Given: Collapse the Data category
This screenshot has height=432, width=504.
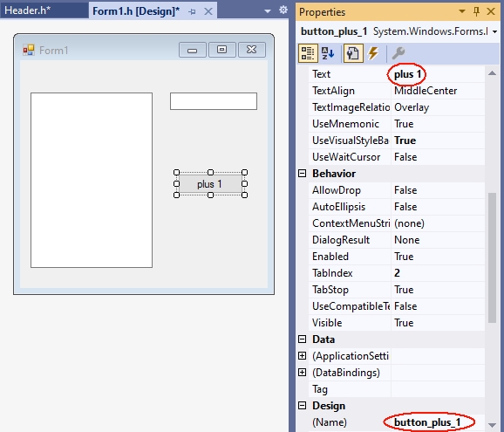Looking at the screenshot, I should 303,339.
